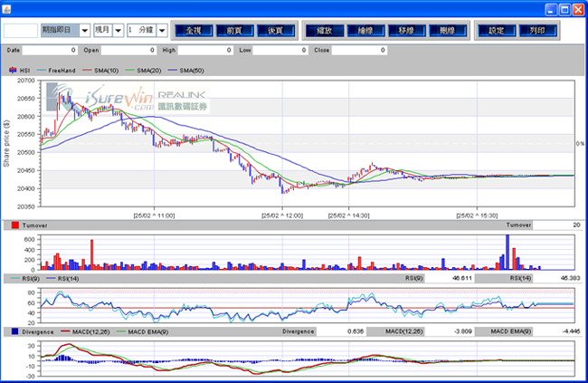588x383 pixels.
Task: Click the Date value field
Action: pyautogui.click(x=50, y=50)
